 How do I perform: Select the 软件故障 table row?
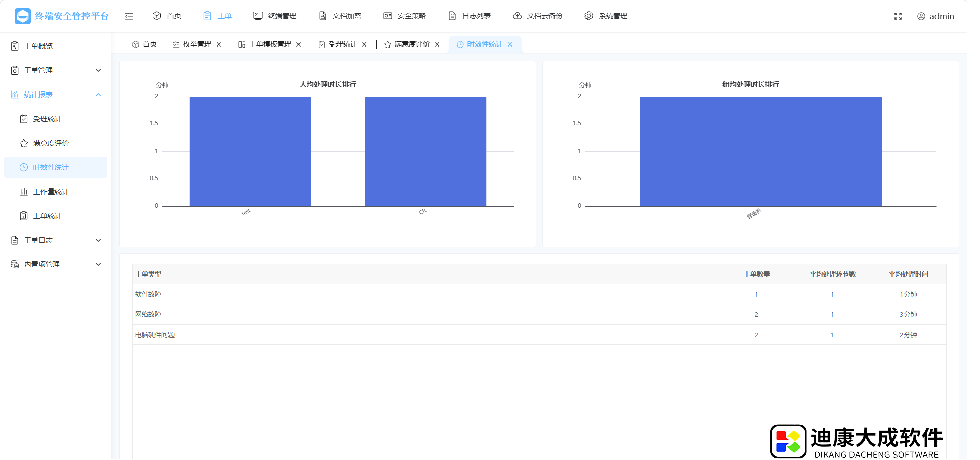click(539, 294)
